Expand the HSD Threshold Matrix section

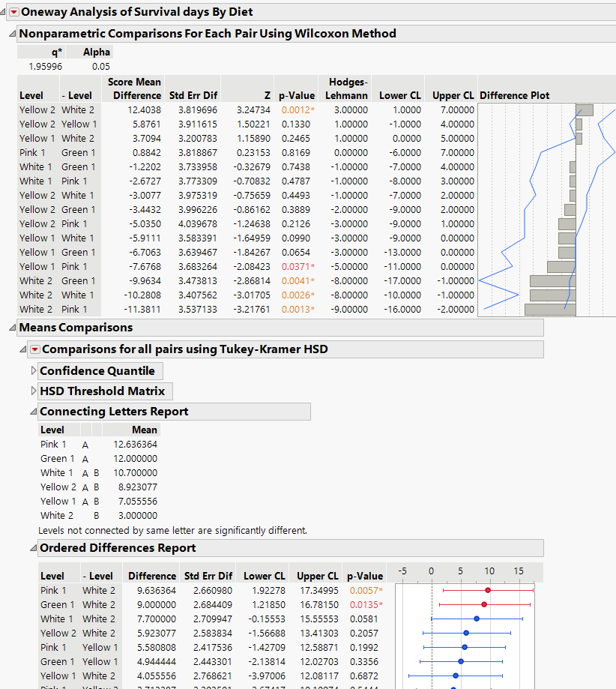(33, 391)
